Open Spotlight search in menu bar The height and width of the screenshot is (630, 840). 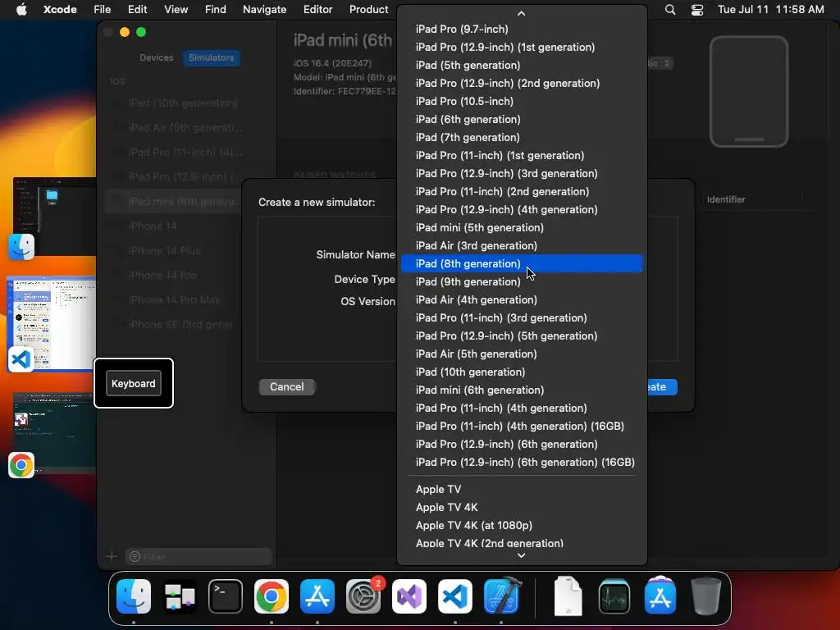(669, 10)
